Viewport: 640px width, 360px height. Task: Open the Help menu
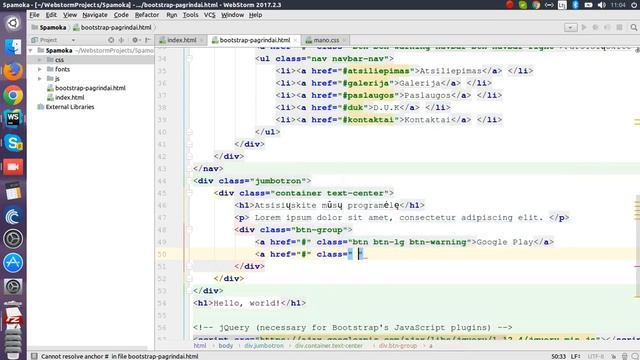256,15
